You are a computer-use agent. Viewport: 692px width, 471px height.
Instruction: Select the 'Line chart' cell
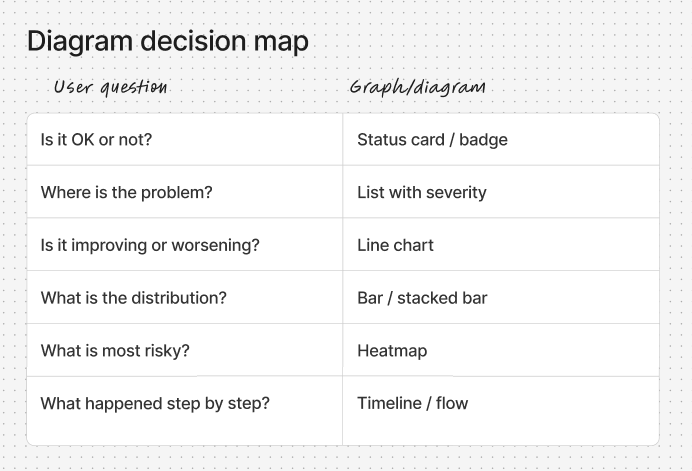(x=395, y=245)
